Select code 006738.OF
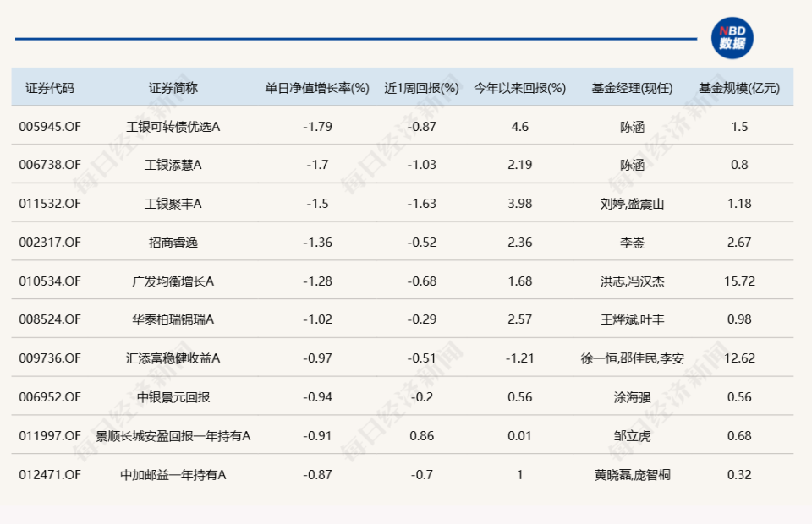 pyautogui.click(x=50, y=165)
